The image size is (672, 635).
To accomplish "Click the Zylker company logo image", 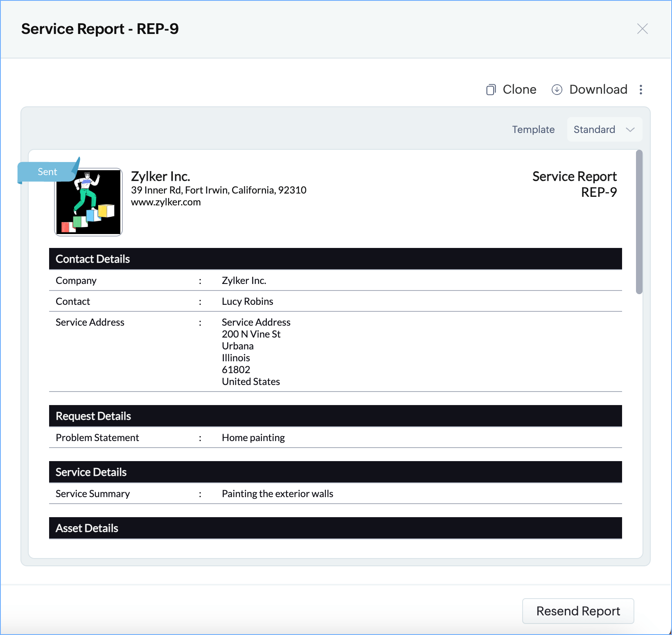I will (88, 202).
